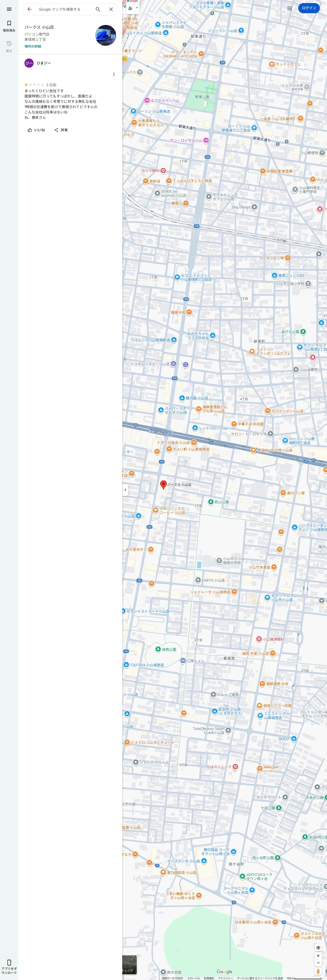Screen dimensions: 327x980
Task: Go back with the search bar arrow
Action: pyautogui.click(x=30, y=9)
